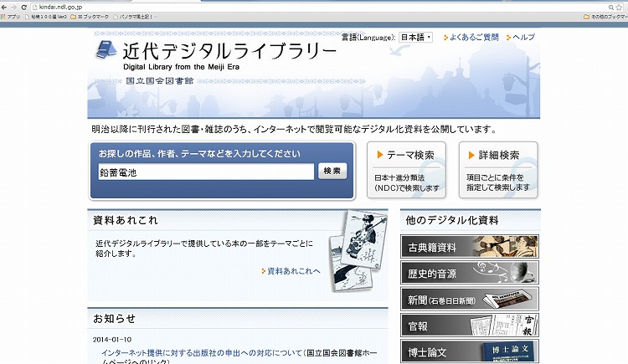Click the 国立国会図書館 text in header
Viewport: 628px width, 364px height.
[160, 81]
